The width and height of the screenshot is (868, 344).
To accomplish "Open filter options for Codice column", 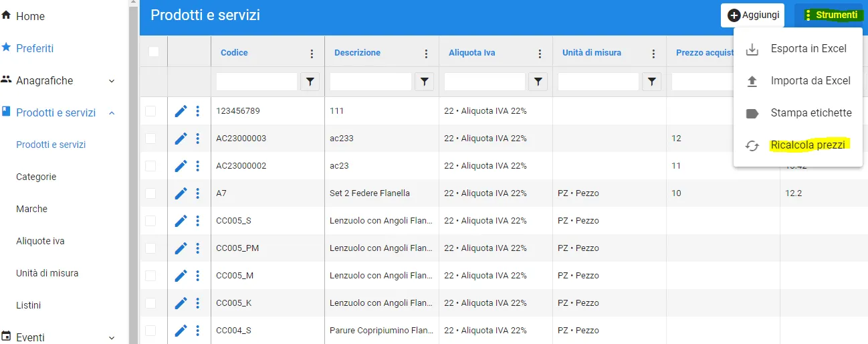I will click(310, 82).
